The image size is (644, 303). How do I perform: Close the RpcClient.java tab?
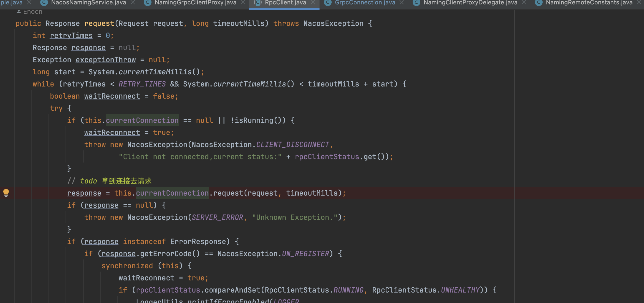pos(313,2)
